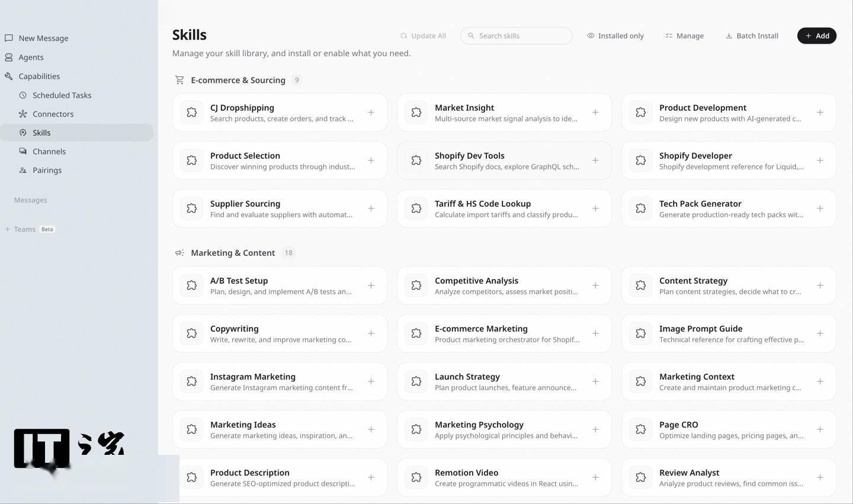Go to the Connectors page

pos(53,114)
